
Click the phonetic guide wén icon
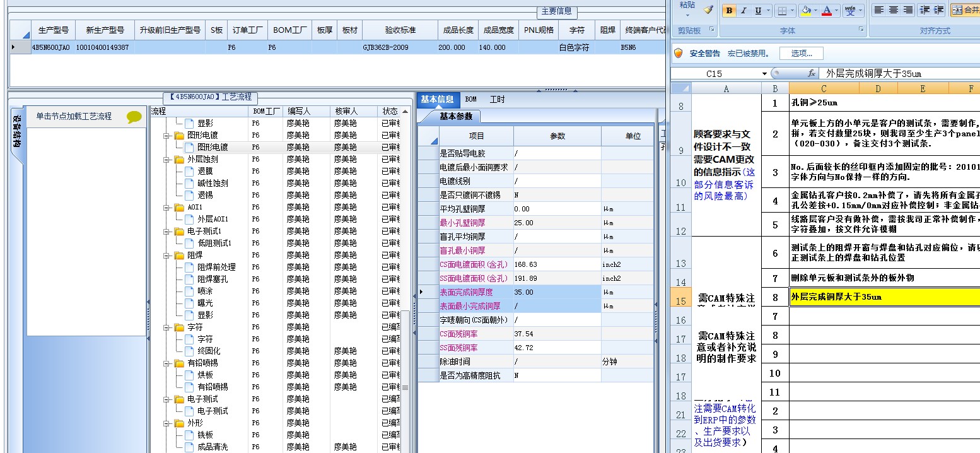851,10
